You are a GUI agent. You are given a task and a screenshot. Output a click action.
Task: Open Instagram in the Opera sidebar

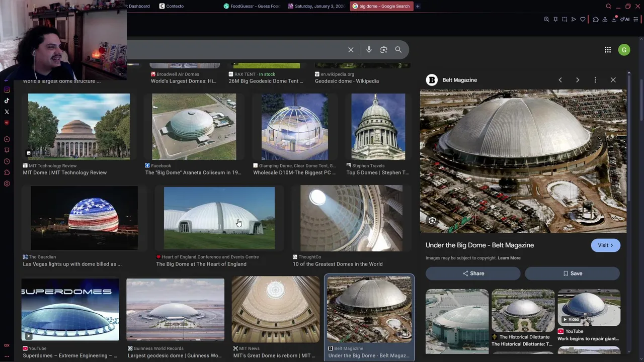pos(7,90)
